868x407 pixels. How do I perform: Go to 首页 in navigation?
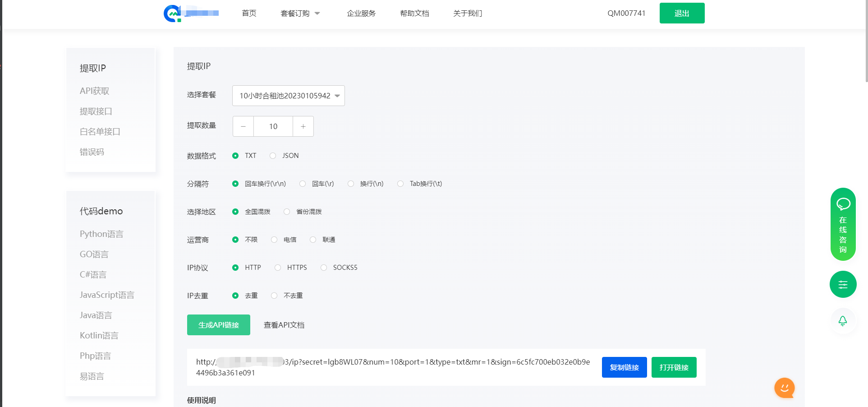coord(249,14)
